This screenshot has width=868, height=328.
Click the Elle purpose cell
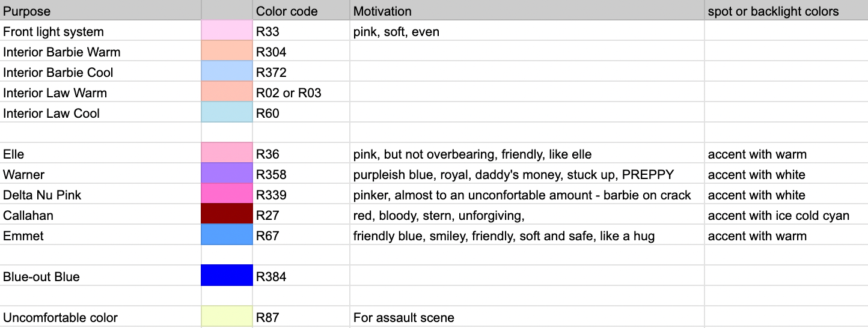(100, 154)
